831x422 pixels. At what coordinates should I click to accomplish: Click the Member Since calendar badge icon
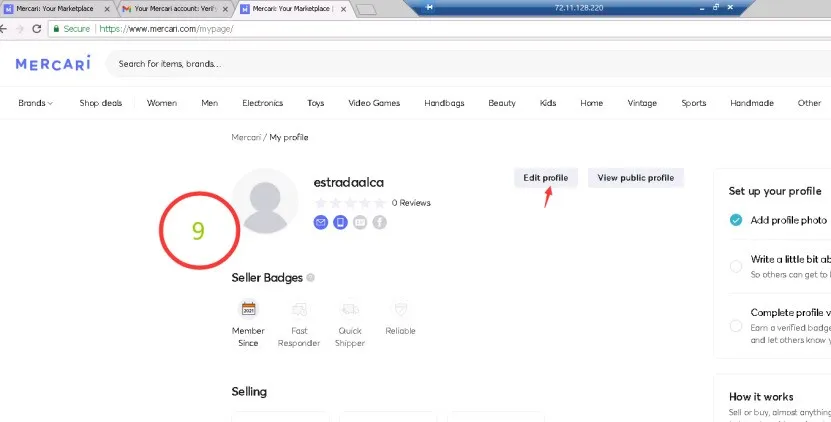(249, 309)
